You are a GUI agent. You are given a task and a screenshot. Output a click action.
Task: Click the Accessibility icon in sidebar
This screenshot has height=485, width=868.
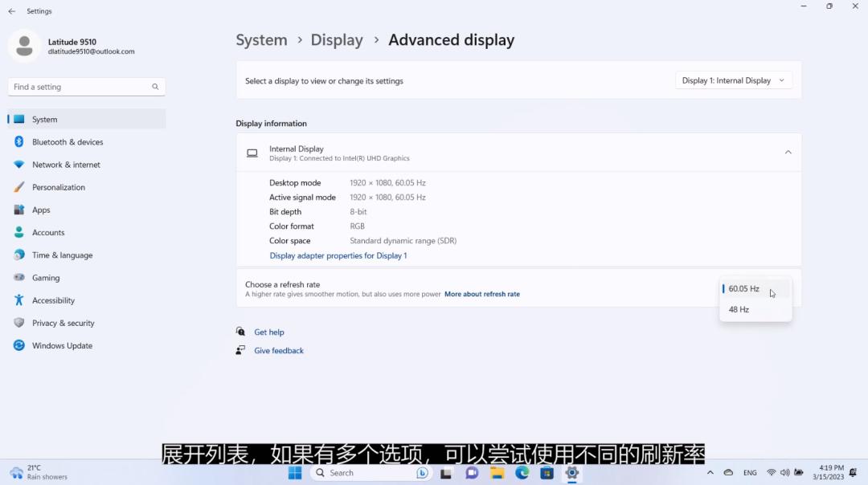[x=19, y=300]
